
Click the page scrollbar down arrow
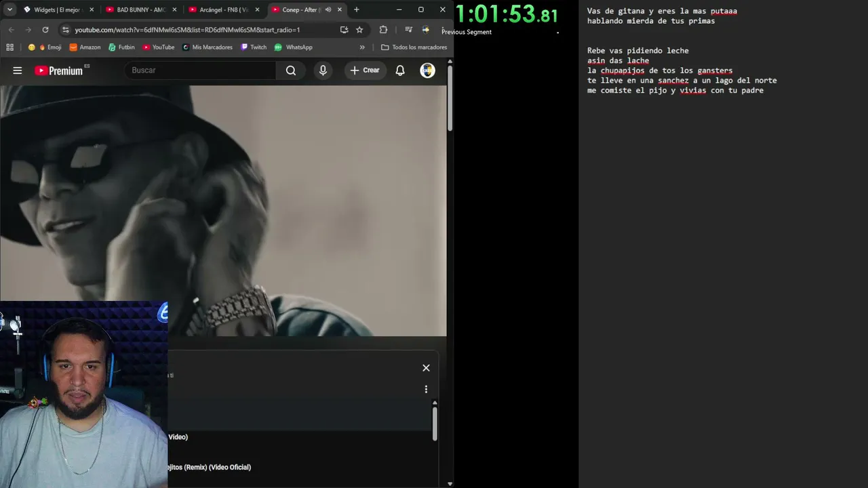click(x=450, y=484)
